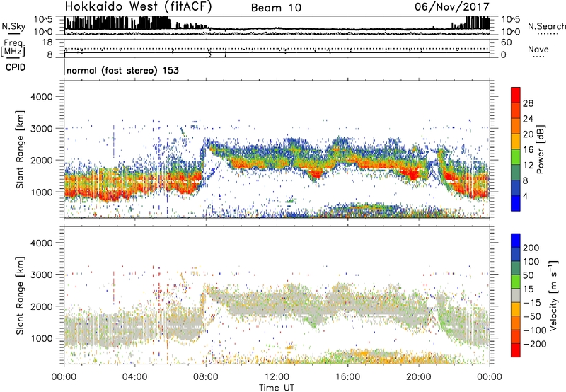This screenshot has width=566, height=392.
Task: Click the "20" label on Power color bar
Action: pyautogui.click(x=528, y=134)
